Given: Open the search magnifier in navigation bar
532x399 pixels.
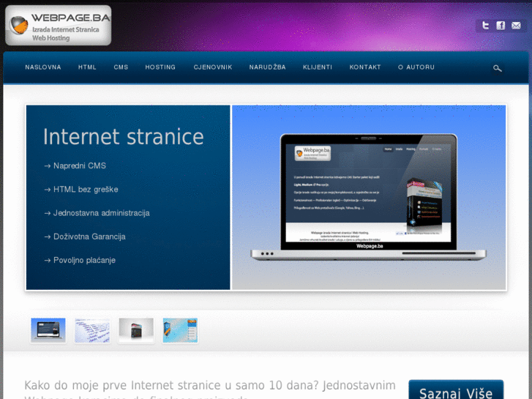Looking at the screenshot, I should [497, 68].
